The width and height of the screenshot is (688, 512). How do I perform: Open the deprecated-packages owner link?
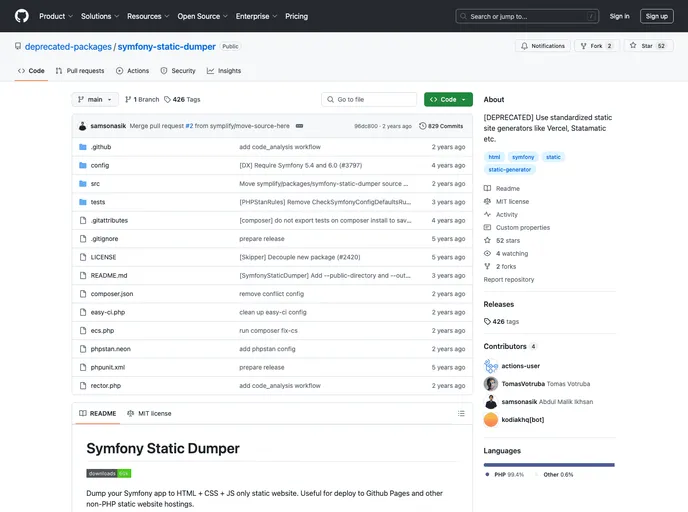click(68, 47)
